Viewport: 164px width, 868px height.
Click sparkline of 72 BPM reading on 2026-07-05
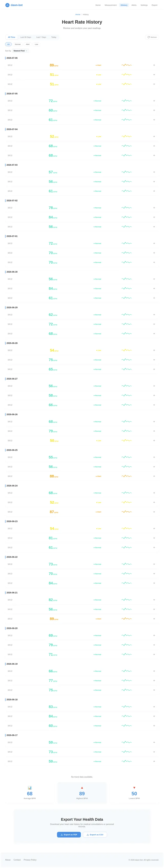tap(127, 101)
